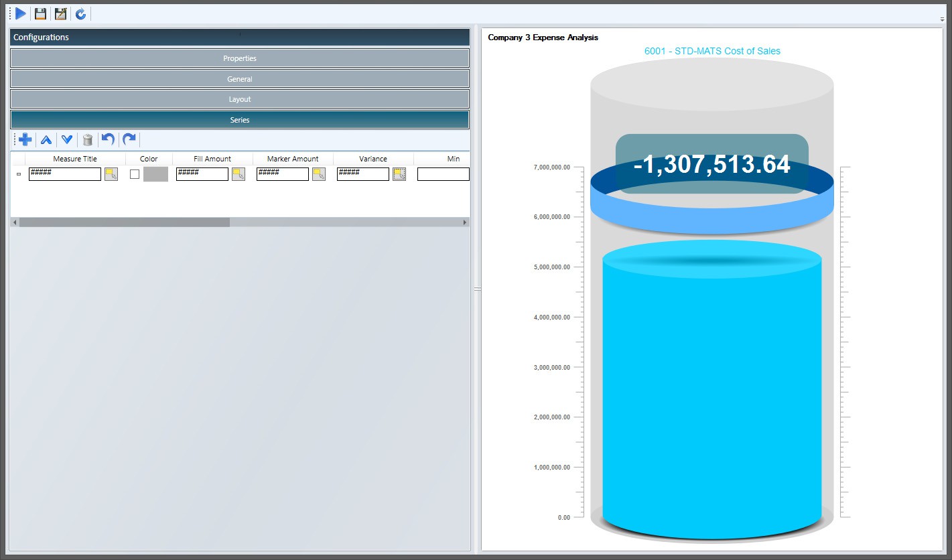Click the blue Run play icon
The height and width of the screenshot is (560, 952).
pos(21,13)
